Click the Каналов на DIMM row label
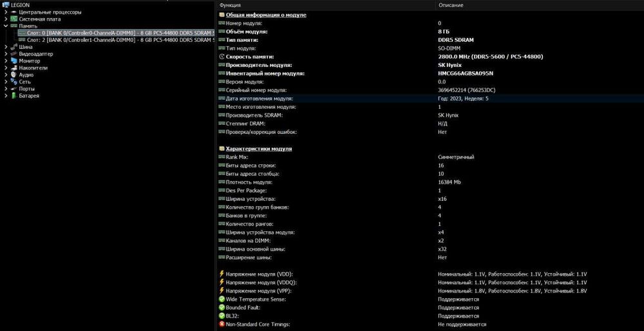The height and width of the screenshot is (331, 644). tap(248, 241)
